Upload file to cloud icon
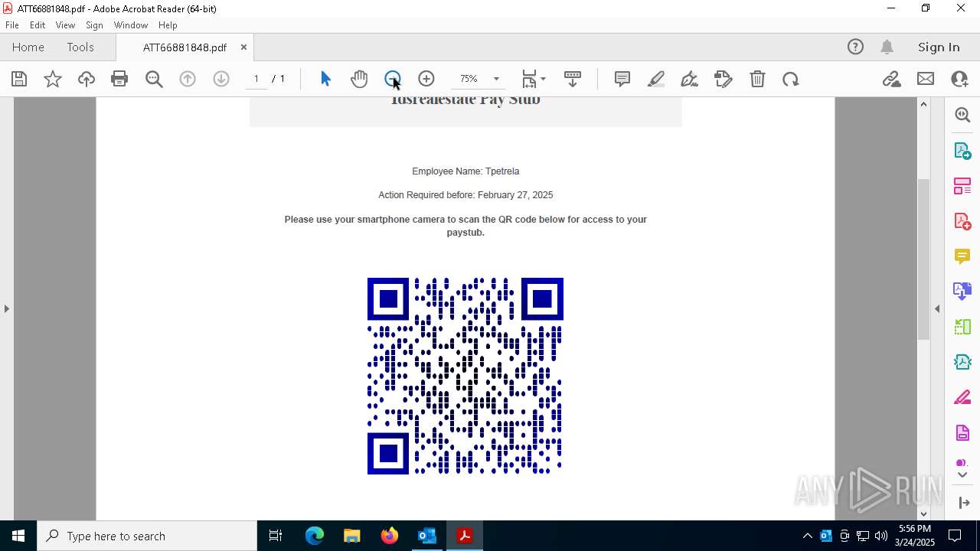 click(87, 79)
